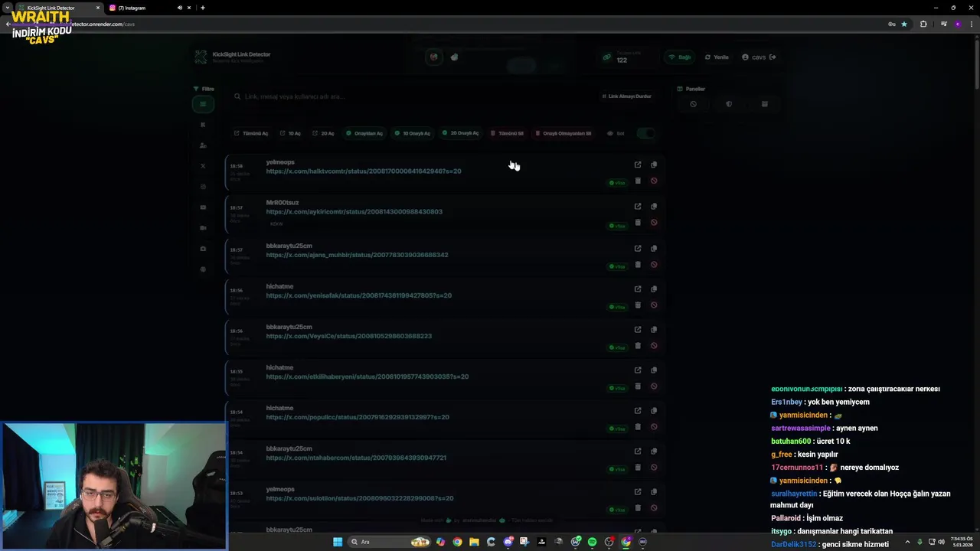
Task: Filter Instagram links in the sidebar
Action: [203, 187]
